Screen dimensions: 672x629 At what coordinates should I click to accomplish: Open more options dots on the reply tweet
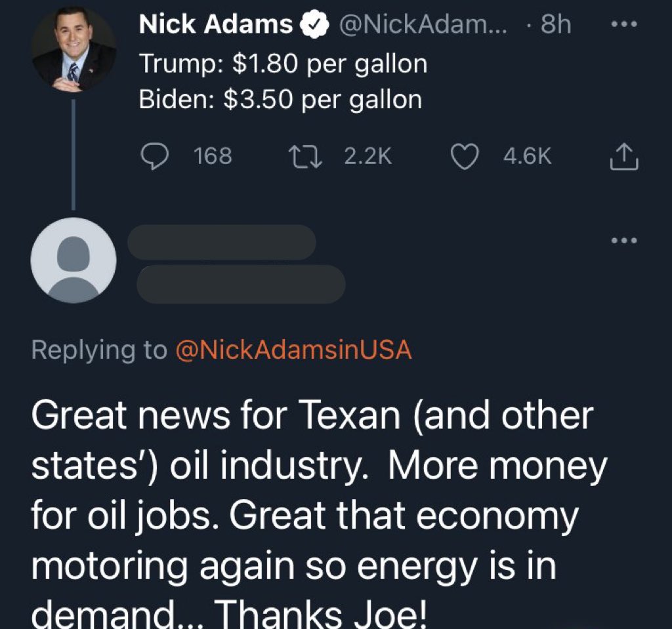(625, 240)
